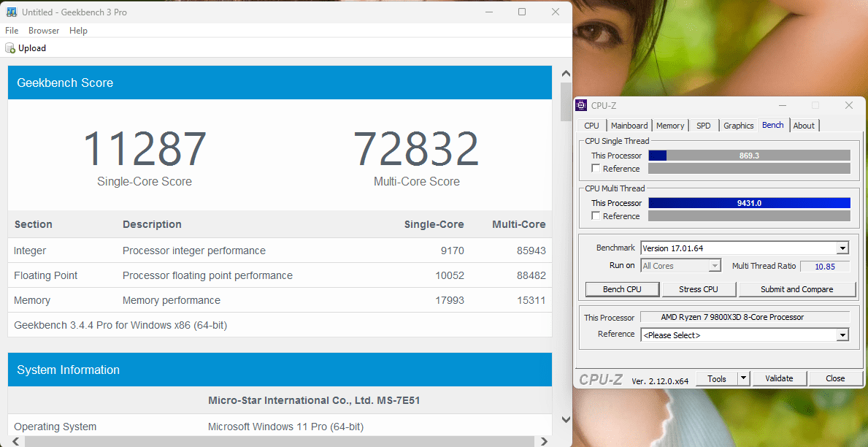Viewport: 868px width, 447px height.
Task: Click the System Information header
Action: coord(280,370)
